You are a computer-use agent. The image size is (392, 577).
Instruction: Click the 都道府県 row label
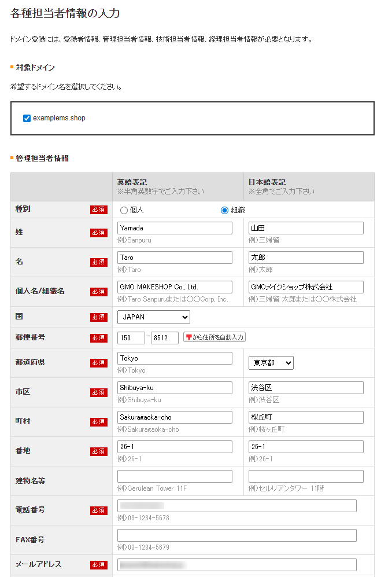pos(30,362)
